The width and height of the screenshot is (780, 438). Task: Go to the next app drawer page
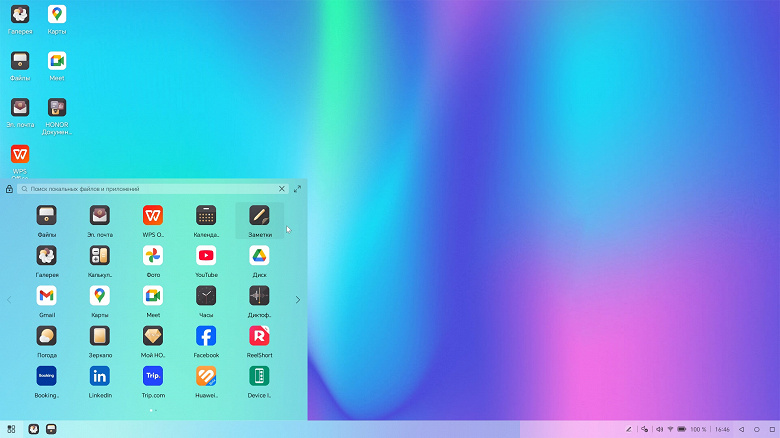click(x=297, y=300)
